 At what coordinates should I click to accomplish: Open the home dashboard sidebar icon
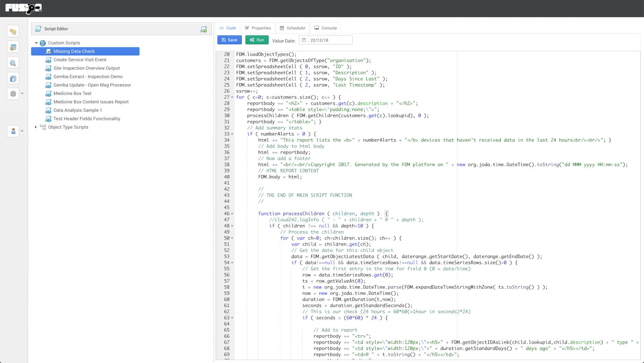point(13,47)
